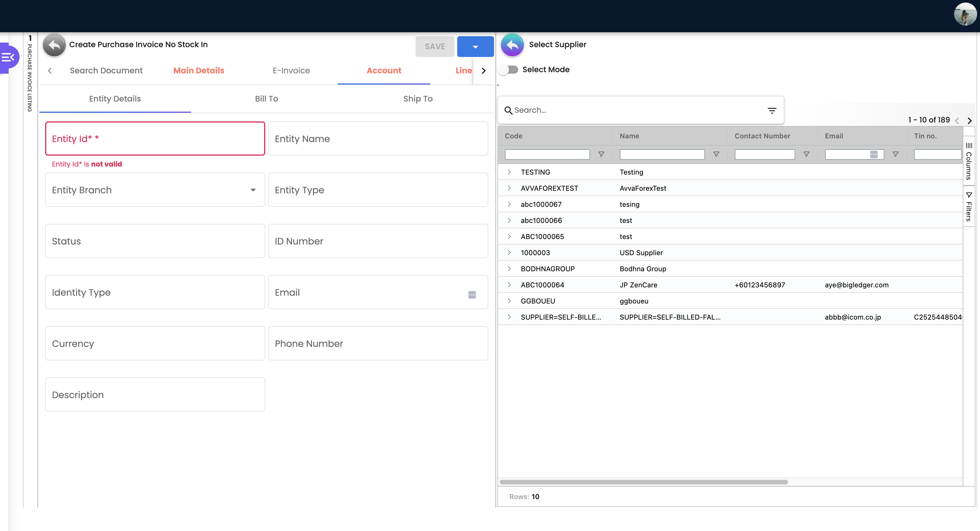The width and height of the screenshot is (980, 531).
Task: Open the Entity Details sub-tab
Action: (x=115, y=99)
